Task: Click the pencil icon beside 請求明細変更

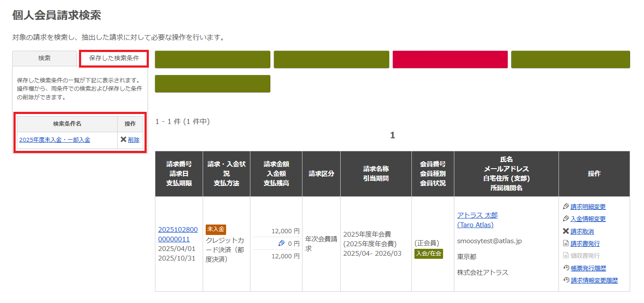Action: (565, 206)
